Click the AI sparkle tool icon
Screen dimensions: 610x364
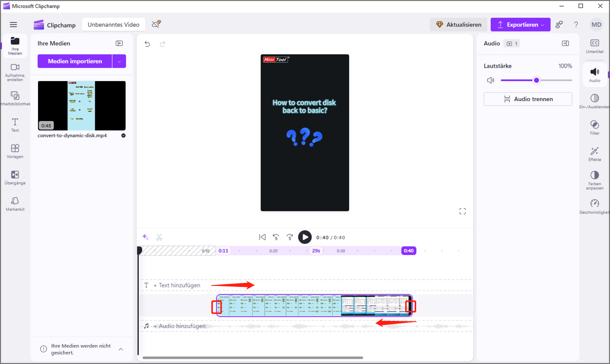(145, 237)
